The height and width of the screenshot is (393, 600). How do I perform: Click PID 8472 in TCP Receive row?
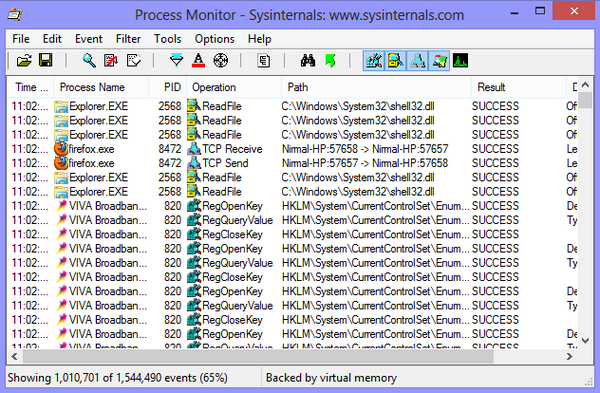coord(170,149)
